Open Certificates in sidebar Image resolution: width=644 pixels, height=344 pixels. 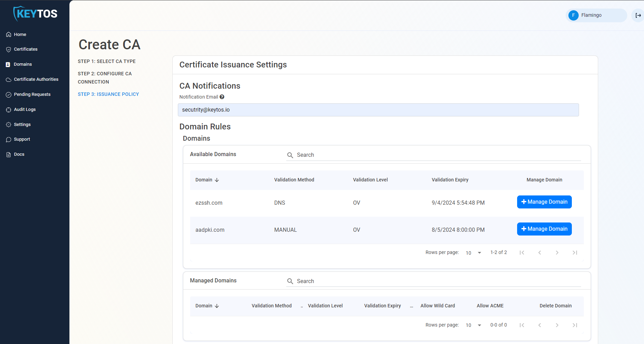[x=26, y=49]
